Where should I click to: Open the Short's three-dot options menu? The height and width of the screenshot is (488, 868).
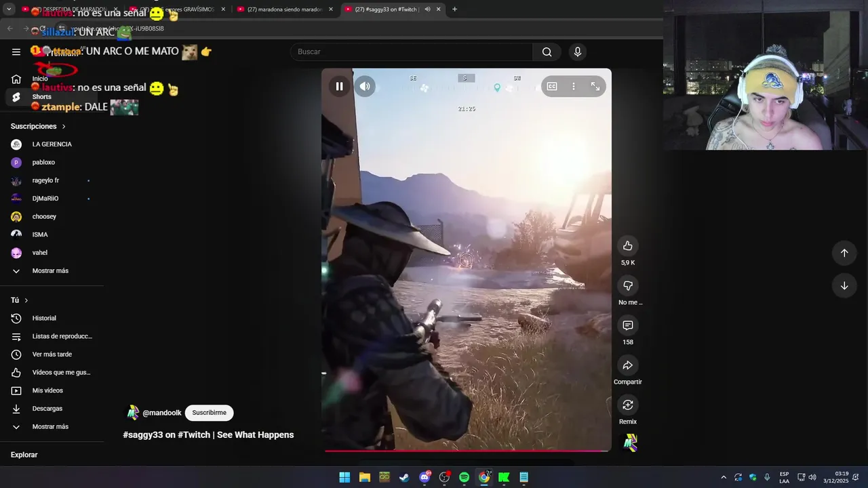[574, 86]
